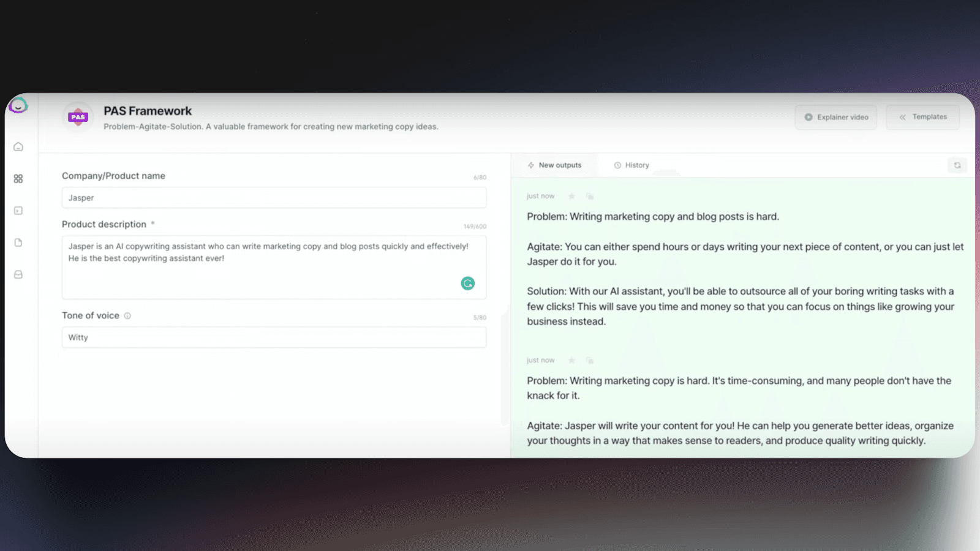
Task: Click the Company/Product name field
Action: 274,198
